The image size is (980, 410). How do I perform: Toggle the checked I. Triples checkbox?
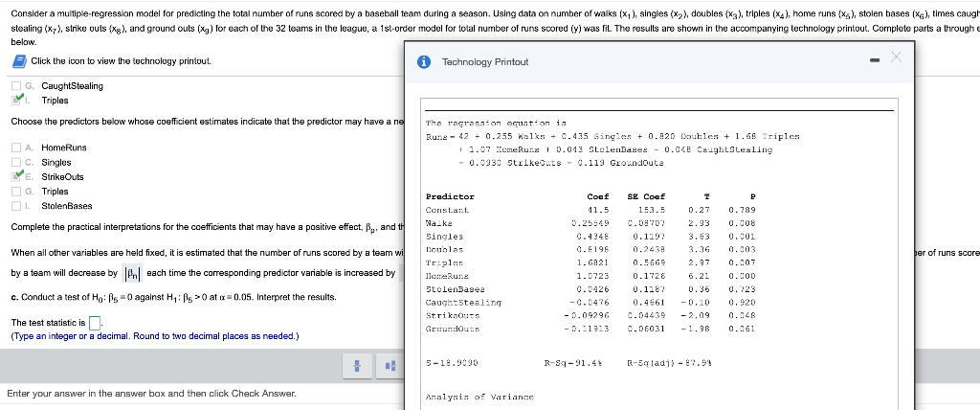[x=17, y=101]
